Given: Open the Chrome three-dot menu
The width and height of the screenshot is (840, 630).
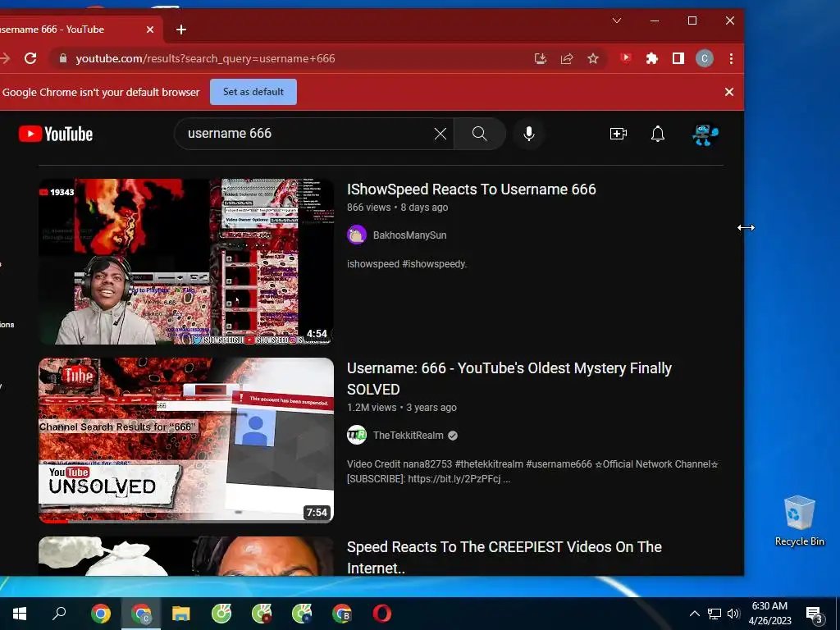Looking at the screenshot, I should click(x=731, y=58).
